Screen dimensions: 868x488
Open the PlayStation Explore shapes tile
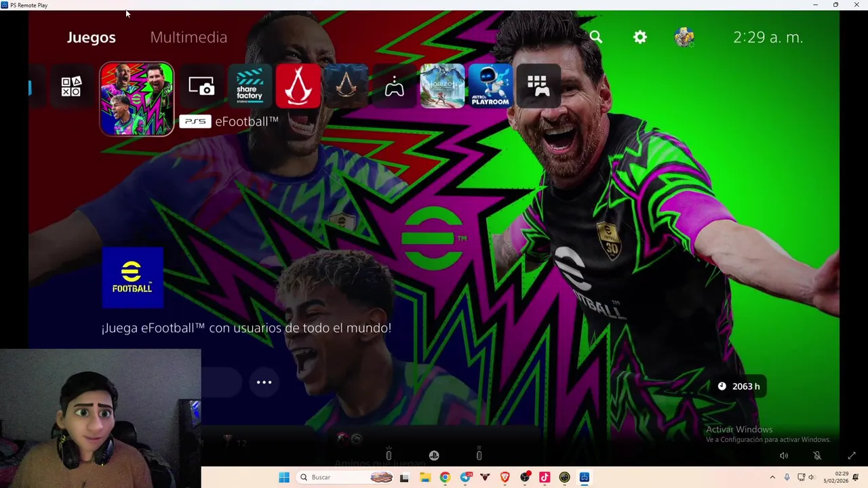71,86
